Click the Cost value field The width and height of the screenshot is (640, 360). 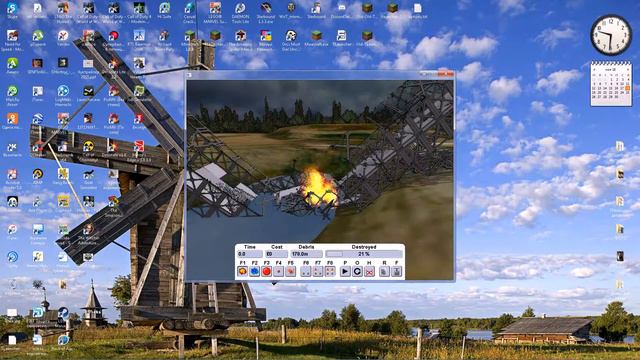(276, 254)
